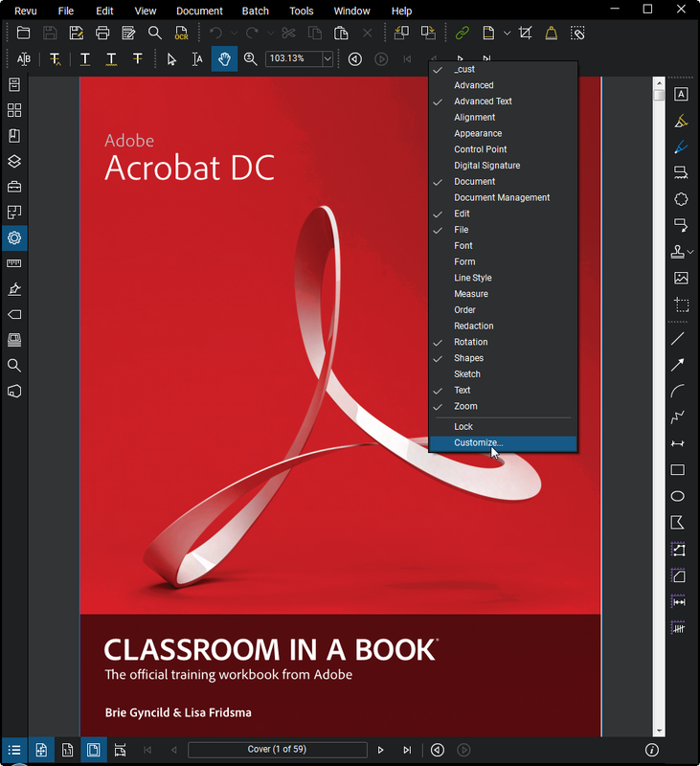This screenshot has height=766, width=700.
Task: Choose Customize... in the toolbar list
Action: click(503, 442)
